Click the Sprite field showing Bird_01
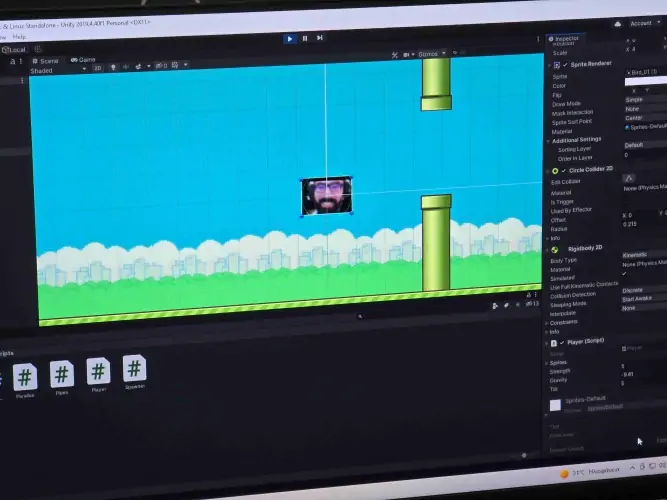 [646, 72]
